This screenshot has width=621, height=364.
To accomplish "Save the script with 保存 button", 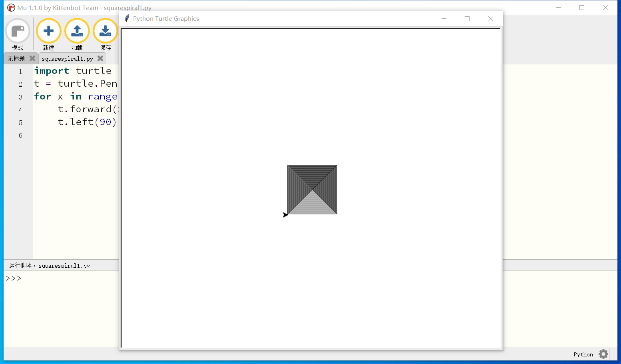I will point(105,34).
